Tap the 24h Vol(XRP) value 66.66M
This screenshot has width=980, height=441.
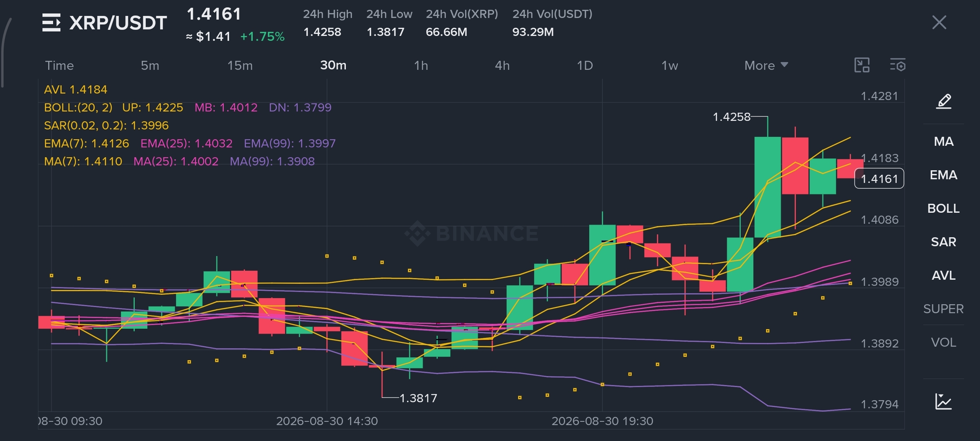click(446, 32)
